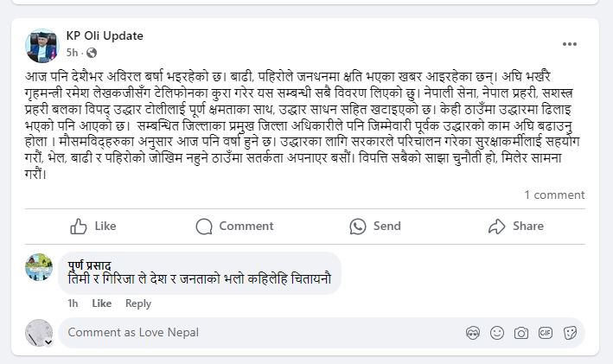Open the emoji picker in comment box

click(496, 333)
